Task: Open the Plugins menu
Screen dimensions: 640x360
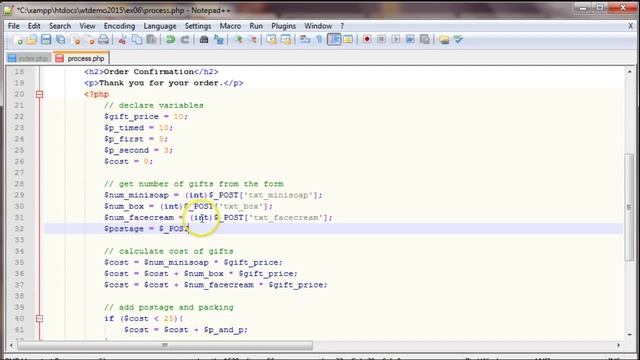Action: [x=284, y=26]
